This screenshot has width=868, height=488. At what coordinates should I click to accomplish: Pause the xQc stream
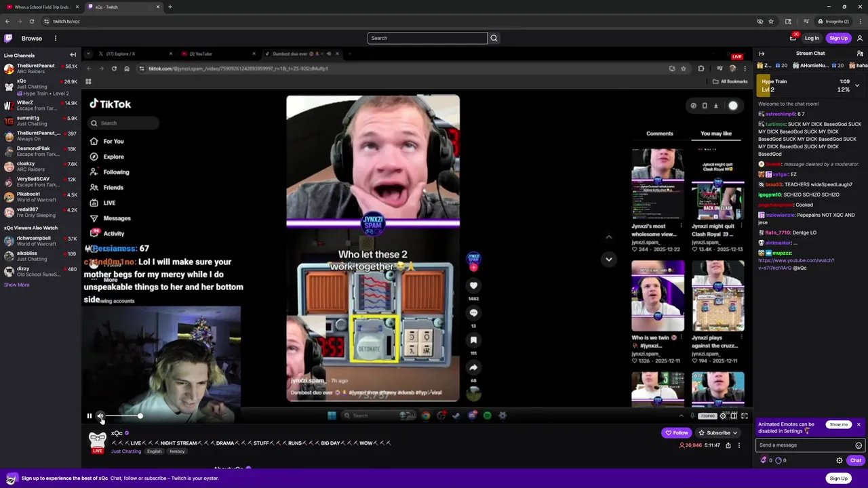click(89, 416)
